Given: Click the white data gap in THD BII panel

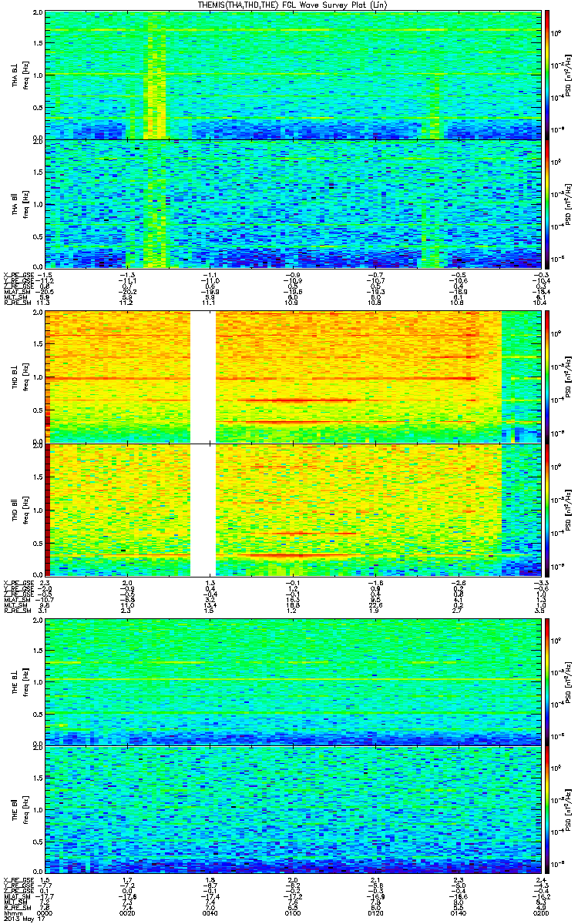Looking at the screenshot, I should click(x=203, y=510).
